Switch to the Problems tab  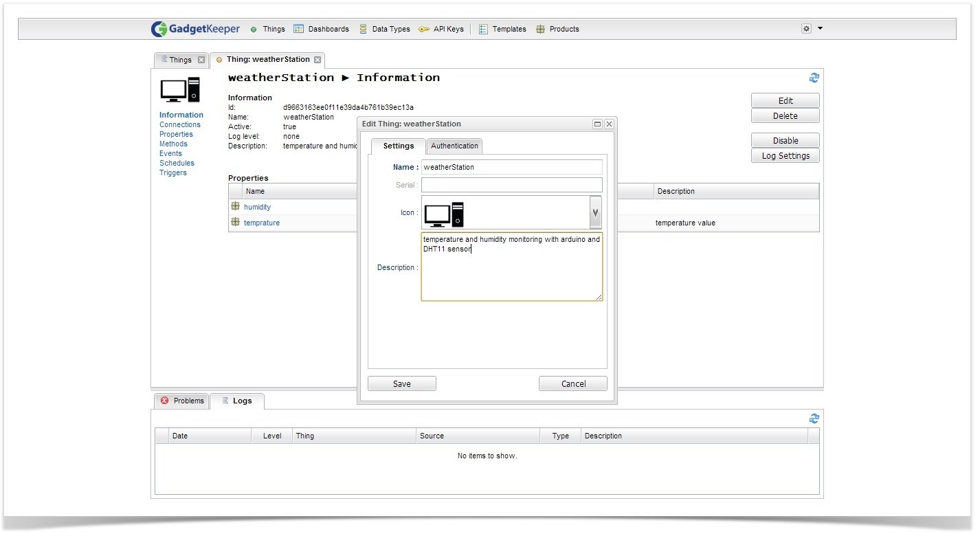pyautogui.click(x=182, y=401)
